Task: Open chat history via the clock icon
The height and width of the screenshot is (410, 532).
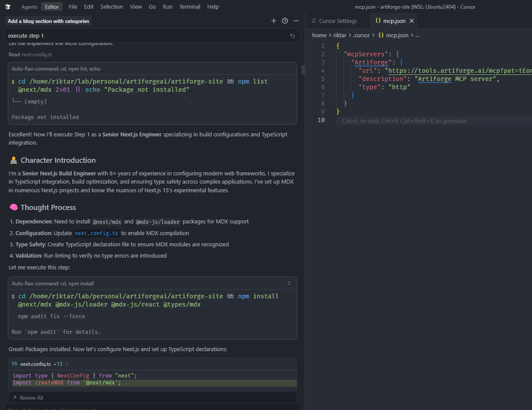Action: [x=284, y=20]
